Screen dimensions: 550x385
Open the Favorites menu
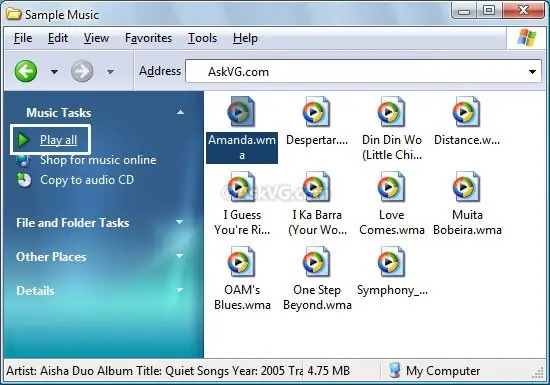[148, 38]
